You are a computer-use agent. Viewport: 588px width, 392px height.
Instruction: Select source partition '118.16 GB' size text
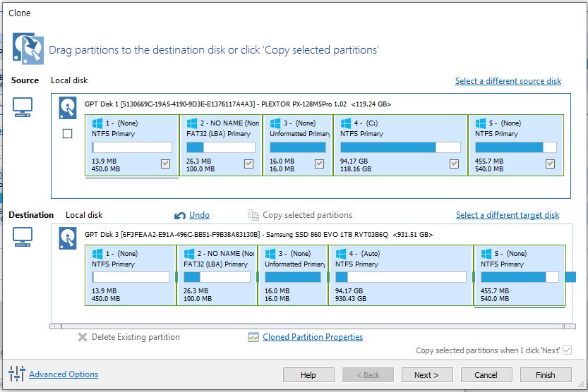pyautogui.click(x=356, y=169)
